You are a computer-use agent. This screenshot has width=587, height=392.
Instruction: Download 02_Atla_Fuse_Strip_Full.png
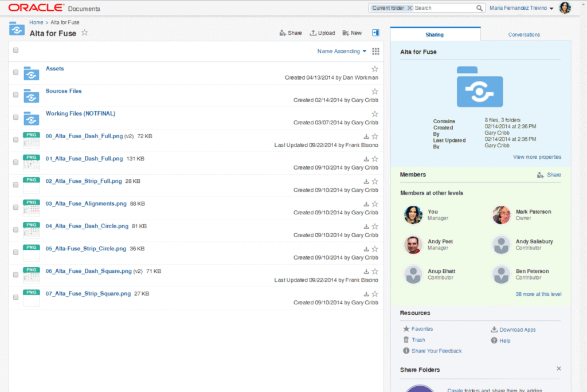[x=366, y=182]
